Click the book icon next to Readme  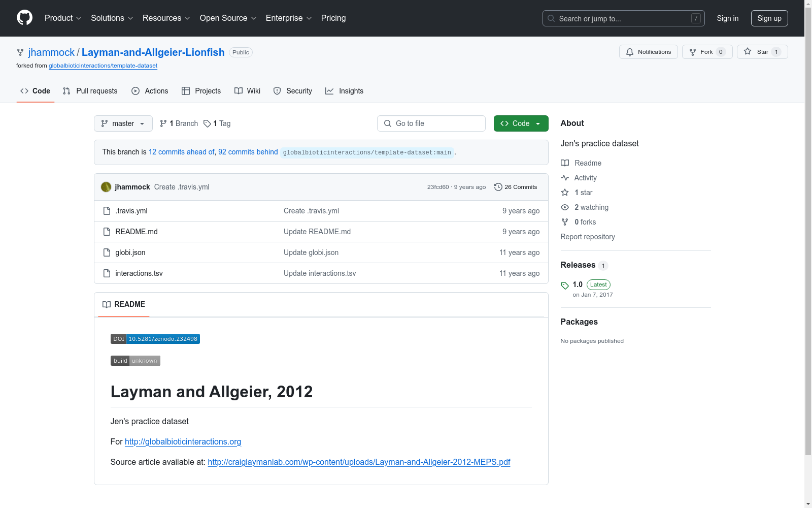point(565,163)
